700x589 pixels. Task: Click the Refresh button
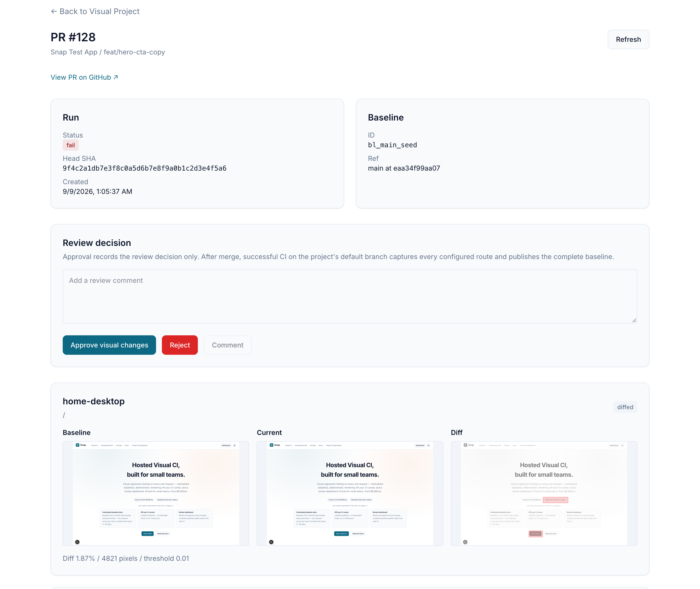coord(628,39)
